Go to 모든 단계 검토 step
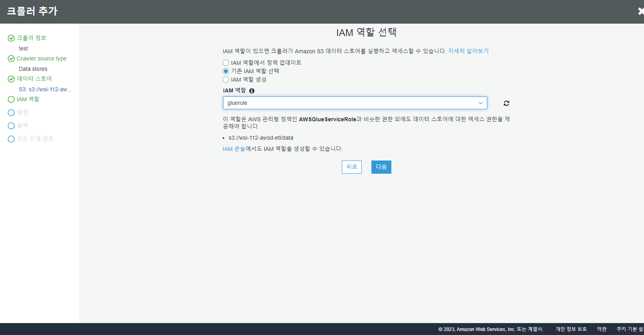 click(35, 138)
